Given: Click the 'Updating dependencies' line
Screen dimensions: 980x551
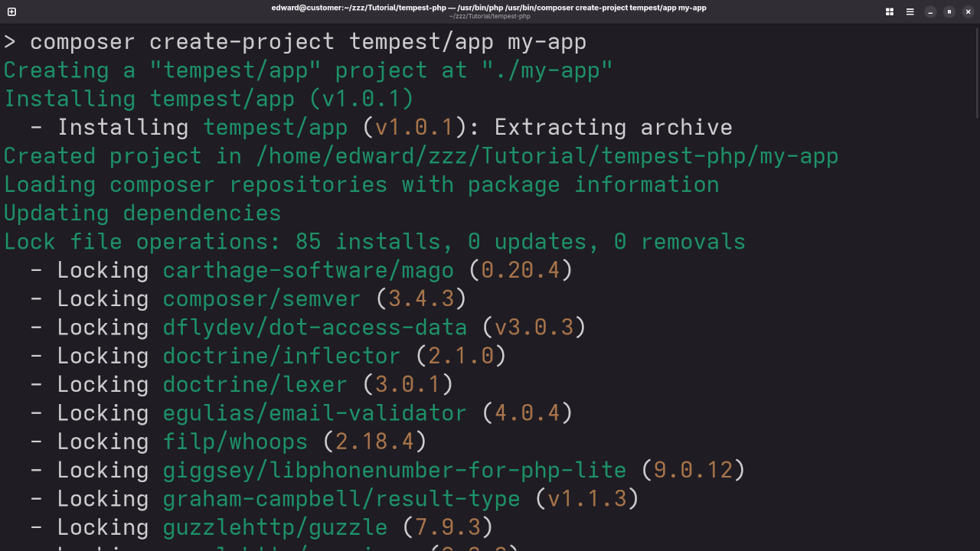Looking at the screenshot, I should pos(142,213).
